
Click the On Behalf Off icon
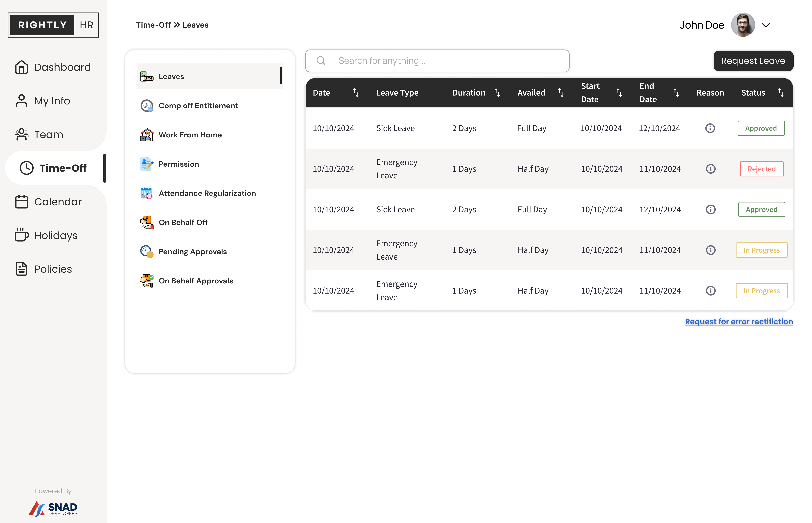147,222
